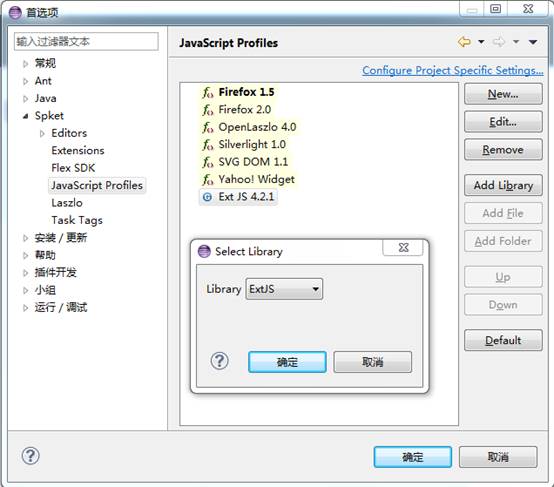
Task: Click 取消 in the Preferences window
Action: coord(498,457)
